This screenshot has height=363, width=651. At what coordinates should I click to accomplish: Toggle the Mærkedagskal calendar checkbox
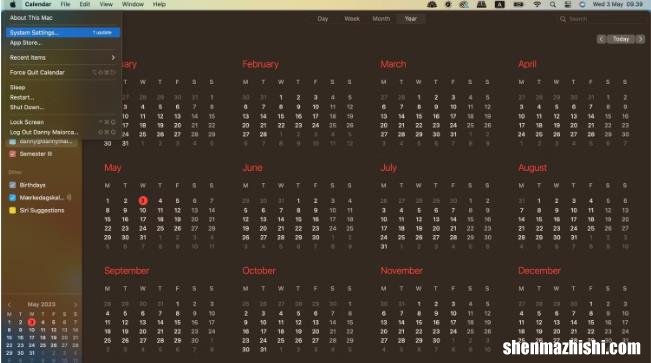[12, 198]
